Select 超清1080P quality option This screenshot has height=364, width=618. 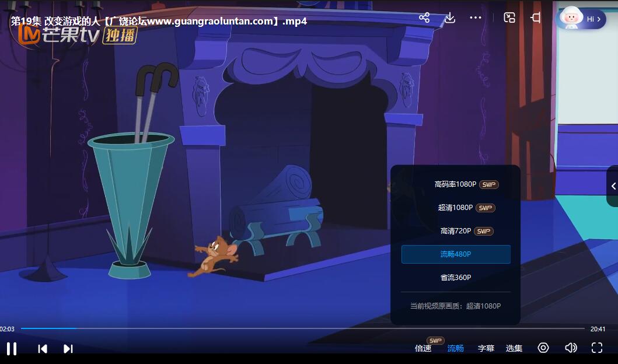[456, 208]
